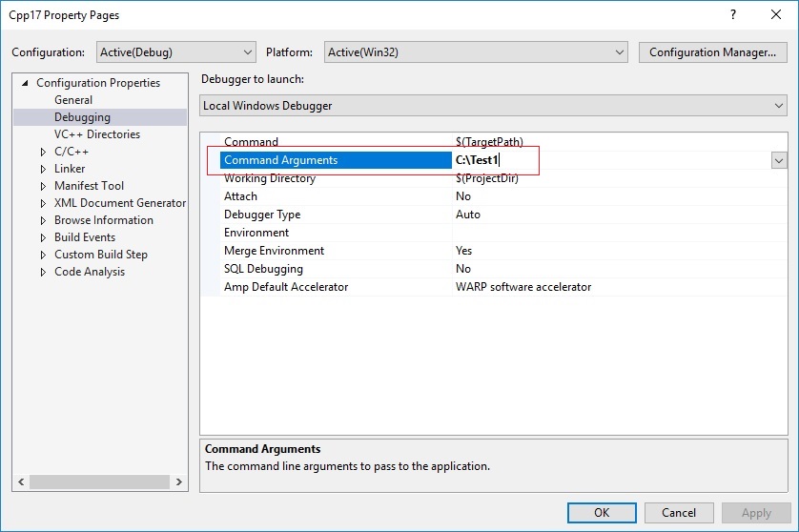Expand the Manifest Tool node arrow
This screenshot has width=799, height=532.
(43, 186)
